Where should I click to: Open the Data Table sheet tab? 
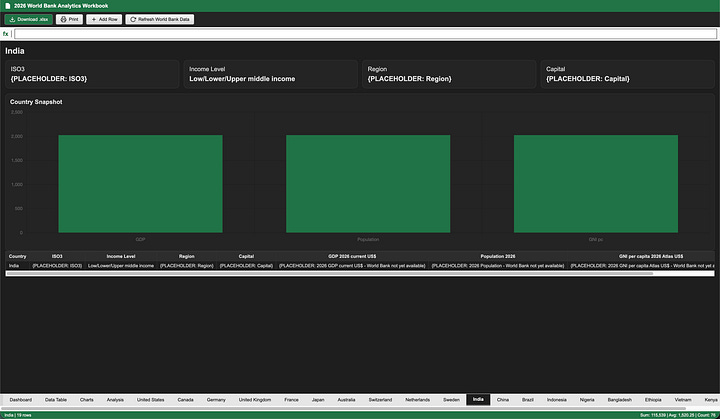[56, 400]
